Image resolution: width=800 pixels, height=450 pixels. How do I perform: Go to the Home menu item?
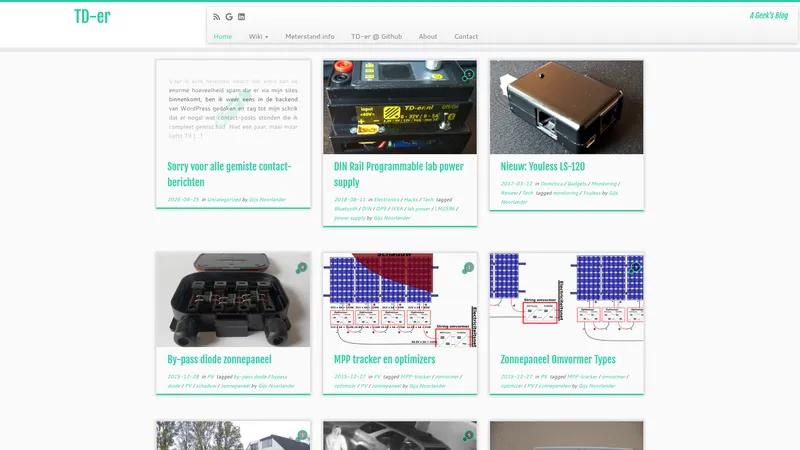[x=222, y=36]
